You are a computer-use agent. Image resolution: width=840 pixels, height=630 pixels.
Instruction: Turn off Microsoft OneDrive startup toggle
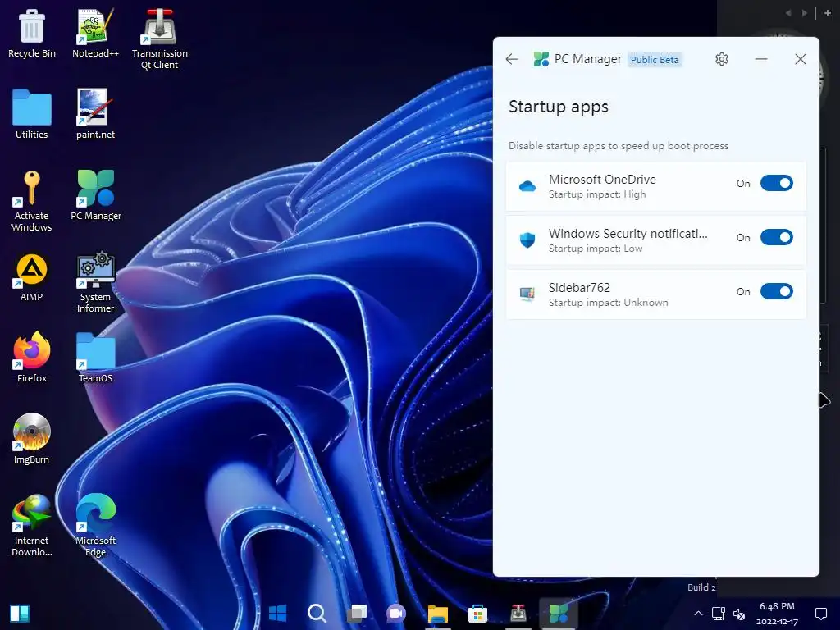776,183
